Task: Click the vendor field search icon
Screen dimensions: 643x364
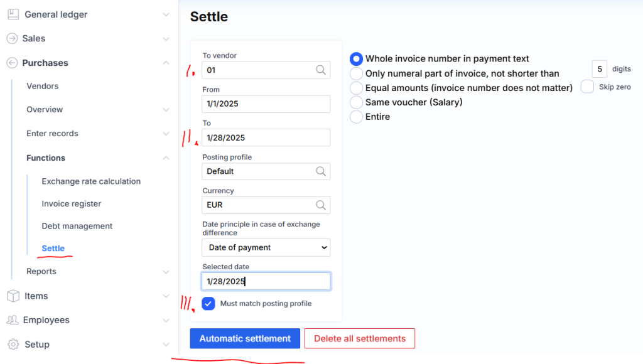Action: 321,70
